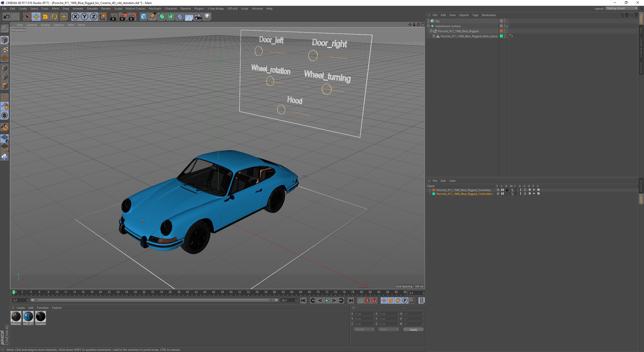Screen dimensions: 644x352
Task: Click the Coordinate System icon
Action: 103,17
